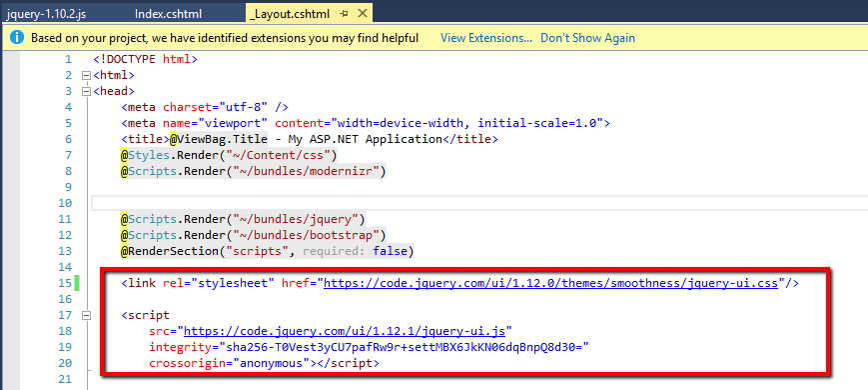
Task: Pin the _Layout.cshtml tab
Action: 344,13
